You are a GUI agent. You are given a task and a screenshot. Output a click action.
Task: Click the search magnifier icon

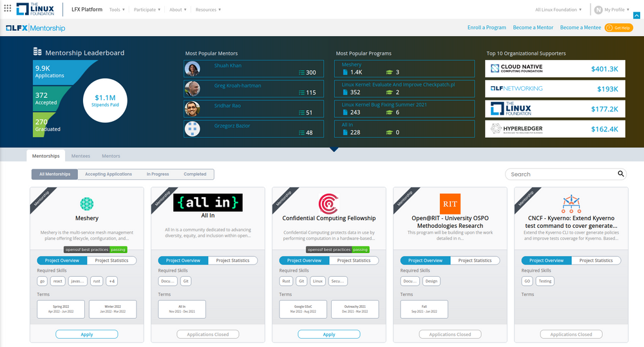(x=621, y=174)
